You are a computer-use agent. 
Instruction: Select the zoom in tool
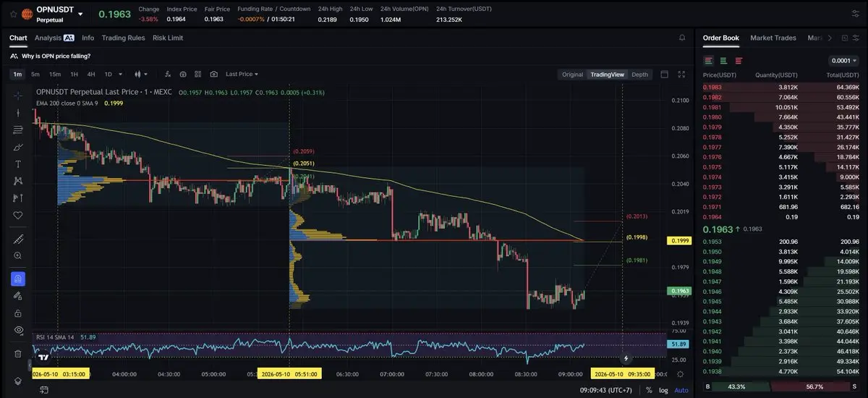tap(18, 256)
